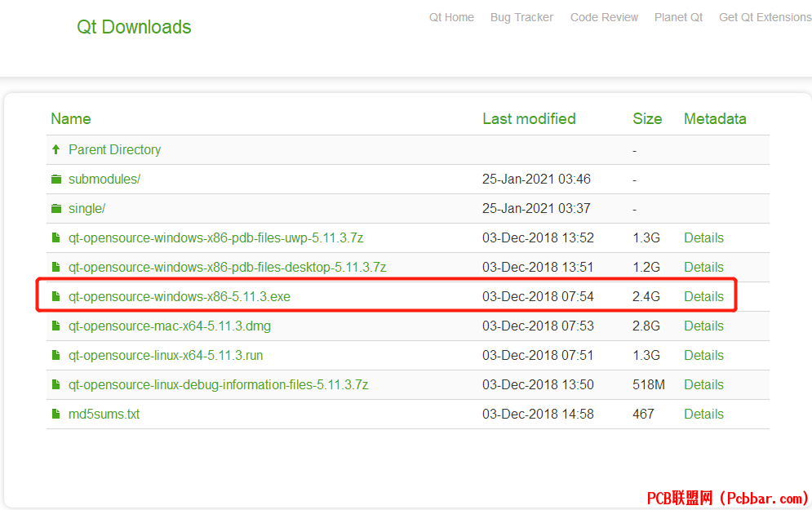Select the timestamp 03-Dec-2018 13:50
The image size is (812, 510).
[x=538, y=384]
